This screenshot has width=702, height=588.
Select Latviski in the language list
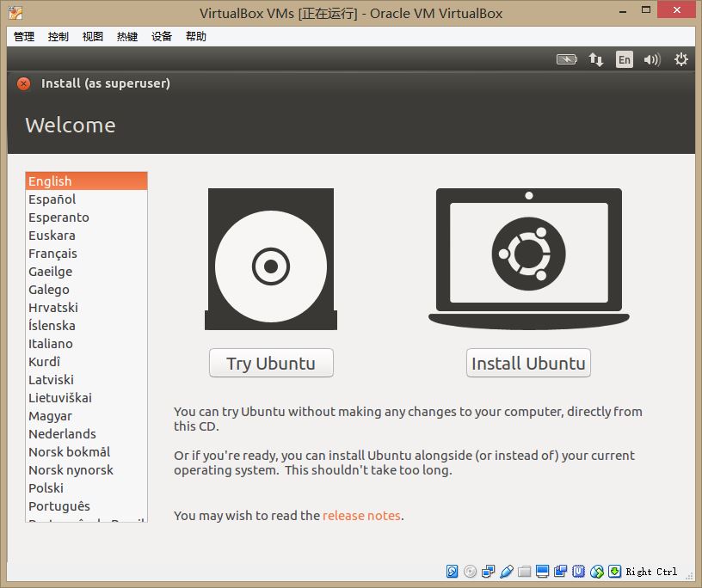86,379
